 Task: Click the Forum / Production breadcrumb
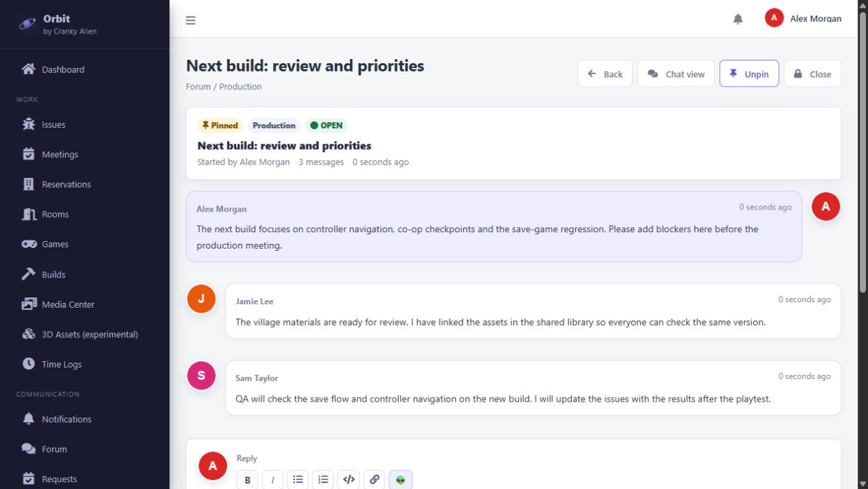tap(224, 87)
